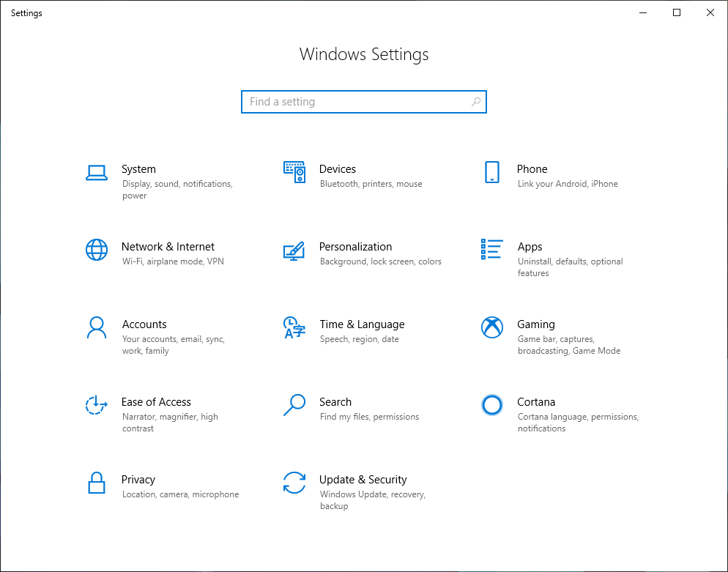Click the Search magnifier icon

(x=294, y=405)
